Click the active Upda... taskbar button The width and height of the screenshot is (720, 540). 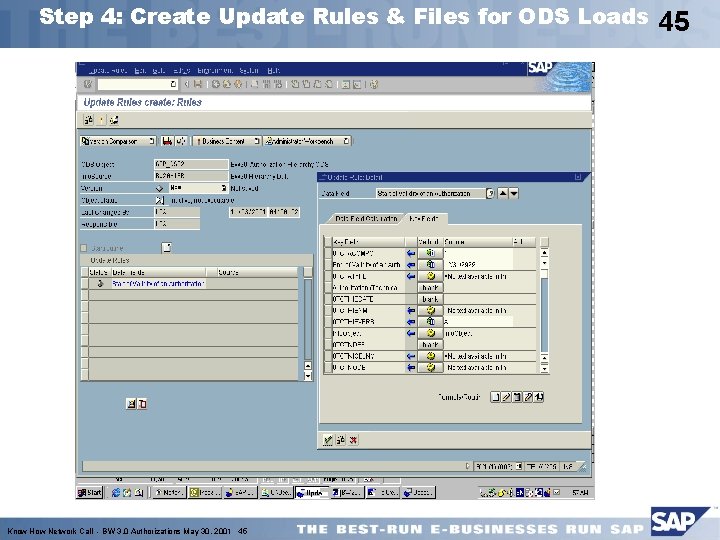[311, 493]
